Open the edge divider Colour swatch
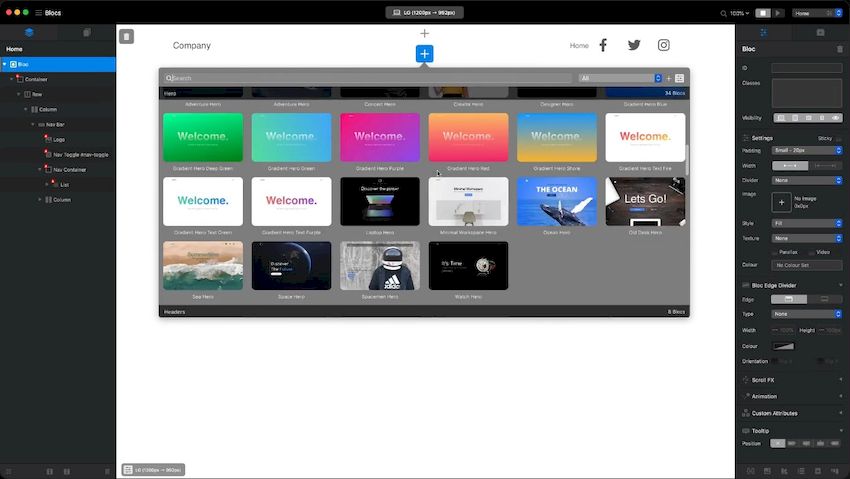Image resolution: width=850 pixels, height=479 pixels. tap(784, 346)
